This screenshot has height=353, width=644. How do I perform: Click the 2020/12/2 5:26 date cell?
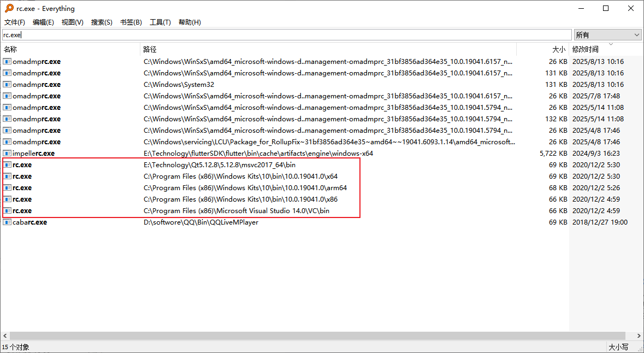[x=596, y=188]
